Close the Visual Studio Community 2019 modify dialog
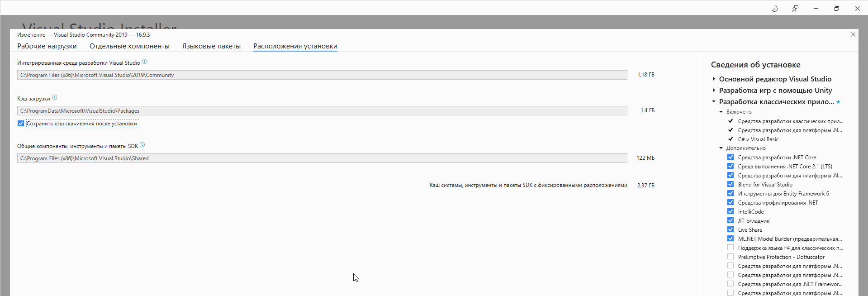Screen dimensions: 868x296 click(x=853, y=34)
